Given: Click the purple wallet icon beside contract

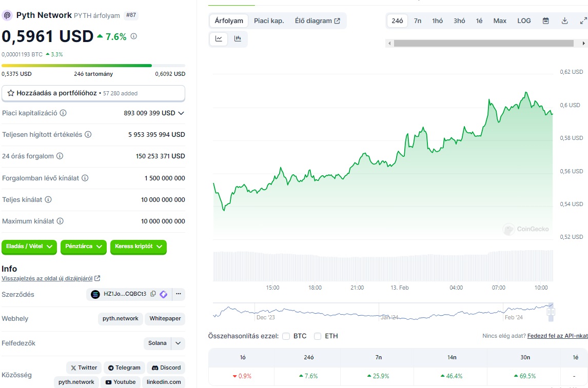Looking at the screenshot, I should [164, 294].
